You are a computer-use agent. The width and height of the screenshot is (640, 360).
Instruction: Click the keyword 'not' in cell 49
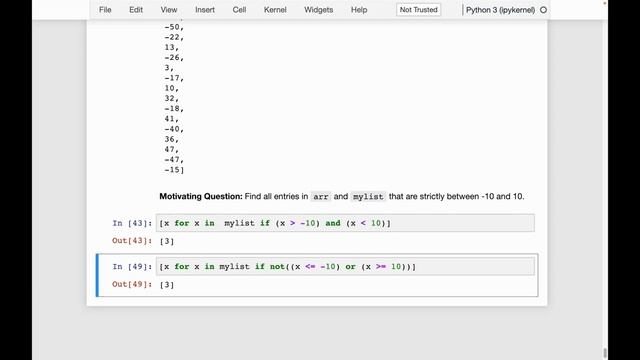277,267
